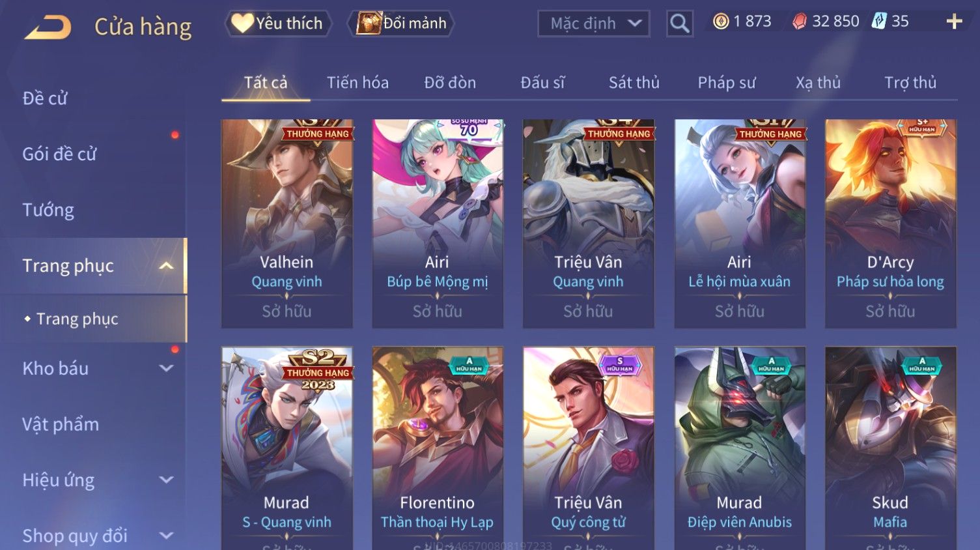Viewport: 980px width, 550px height.
Task: Open D'Arcy Pháp sư hỏa long skin
Action: (890, 224)
